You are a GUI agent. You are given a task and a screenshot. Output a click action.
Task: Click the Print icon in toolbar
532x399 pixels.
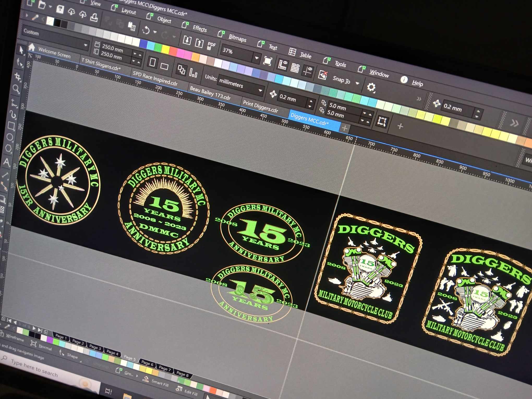coord(94,18)
